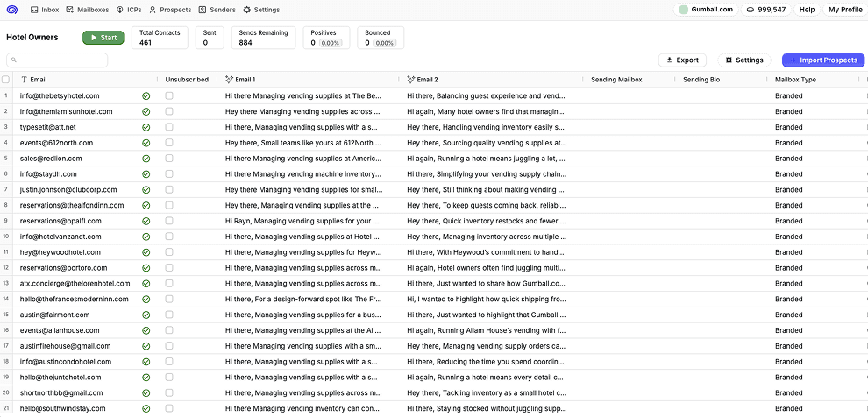Click verified icon for austinfirehouse@gmail.com
Image resolution: width=868 pixels, height=417 pixels.
tap(146, 346)
